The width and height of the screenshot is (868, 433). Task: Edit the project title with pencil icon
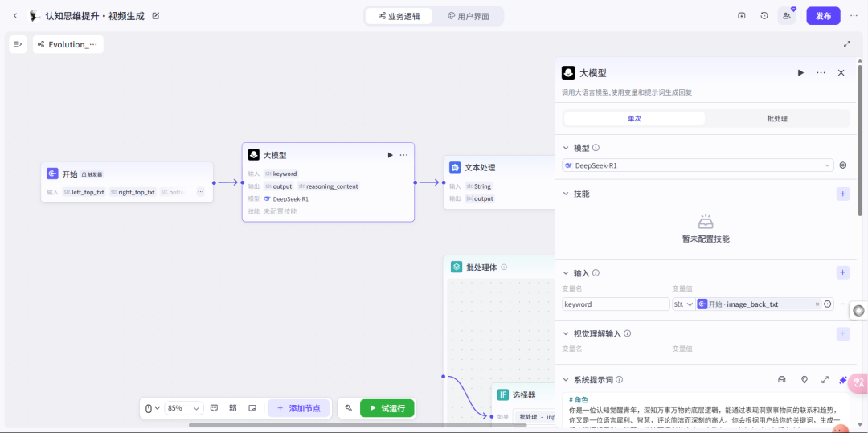(156, 16)
